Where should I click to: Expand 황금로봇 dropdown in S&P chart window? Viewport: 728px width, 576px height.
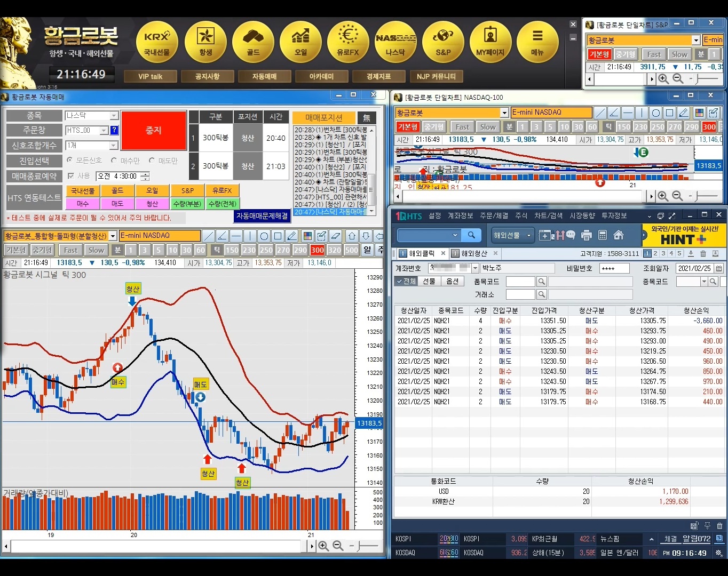click(696, 40)
